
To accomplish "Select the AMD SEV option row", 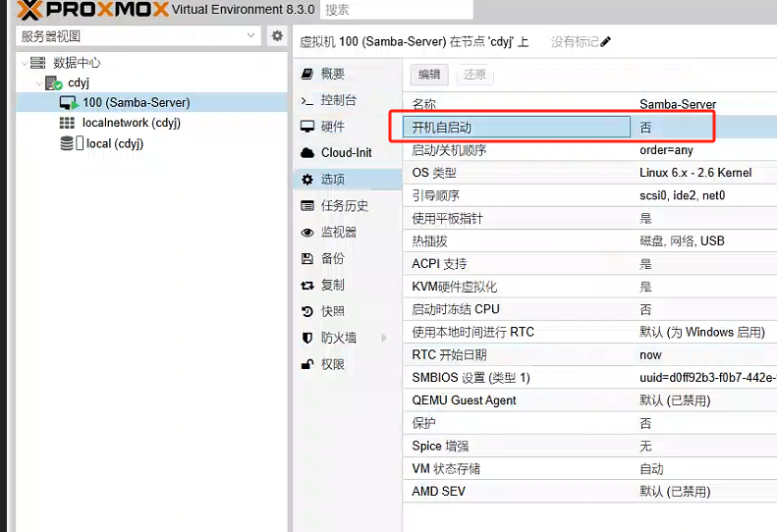I will click(589, 492).
